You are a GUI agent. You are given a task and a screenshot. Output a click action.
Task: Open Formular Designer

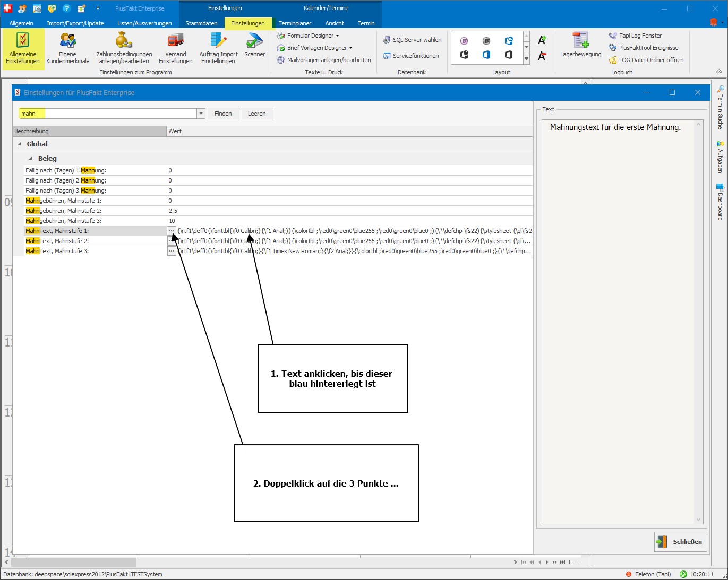(x=308, y=36)
